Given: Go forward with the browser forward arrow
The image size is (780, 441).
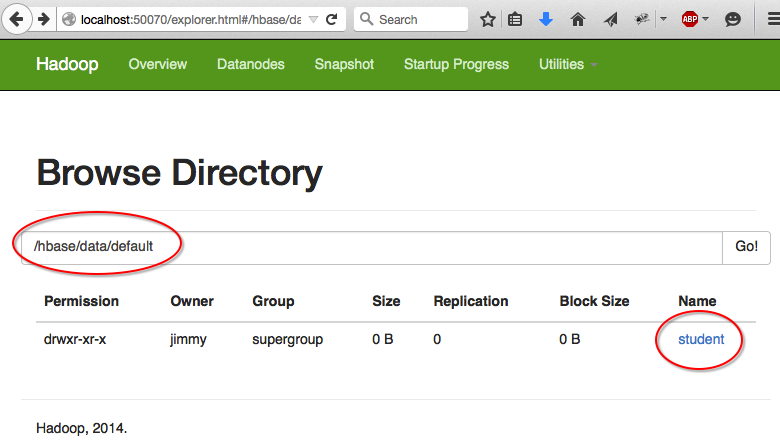Looking at the screenshot, I should (x=44, y=19).
